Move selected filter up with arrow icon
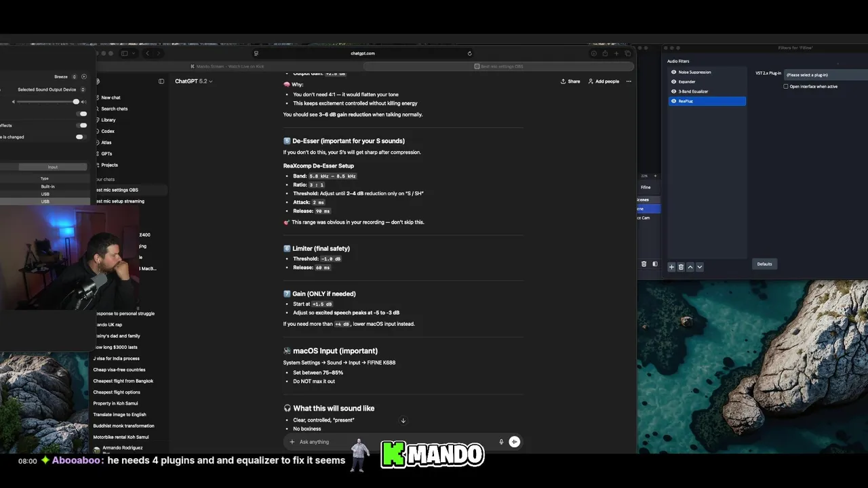 click(x=690, y=267)
